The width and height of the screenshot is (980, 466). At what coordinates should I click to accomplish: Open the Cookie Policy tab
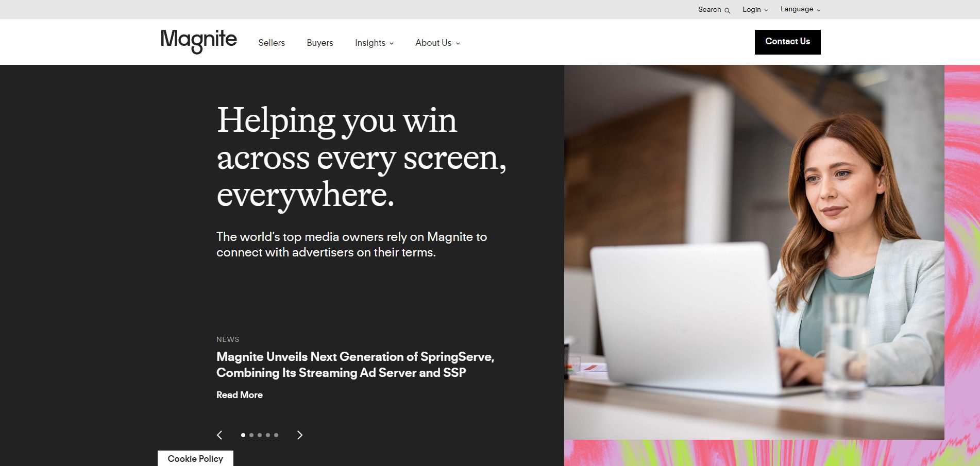pyautogui.click(x=195, y=458)
